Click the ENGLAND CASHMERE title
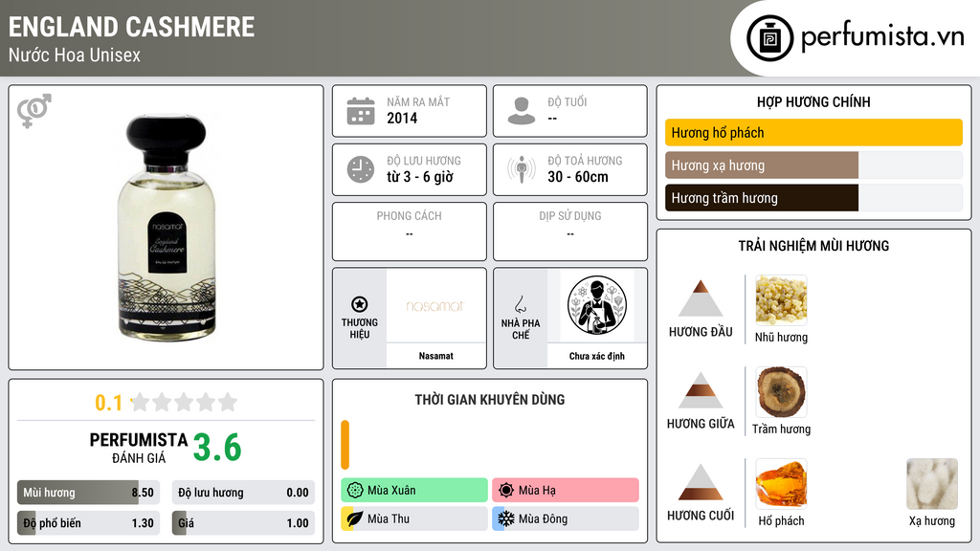Viewport: 980px width, 551px height. (131, 27)
